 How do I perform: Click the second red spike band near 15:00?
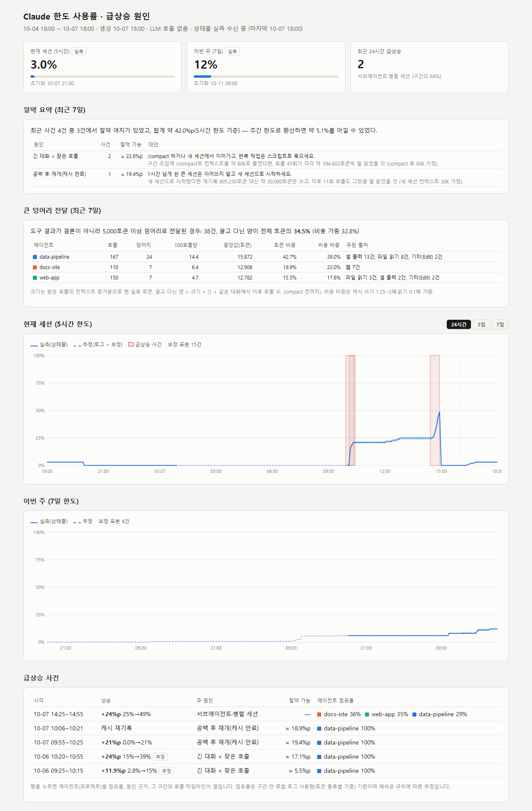pyautogui.click(x=435, y=410)
